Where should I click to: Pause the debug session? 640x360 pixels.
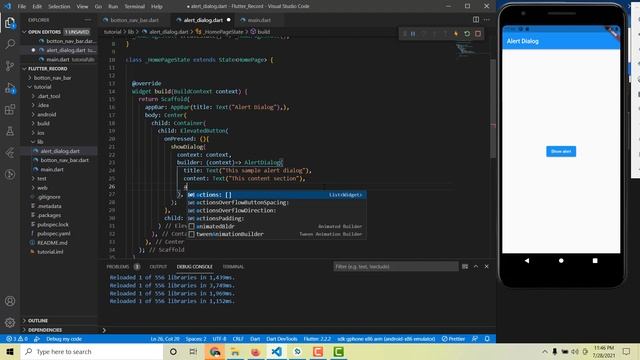413,34
